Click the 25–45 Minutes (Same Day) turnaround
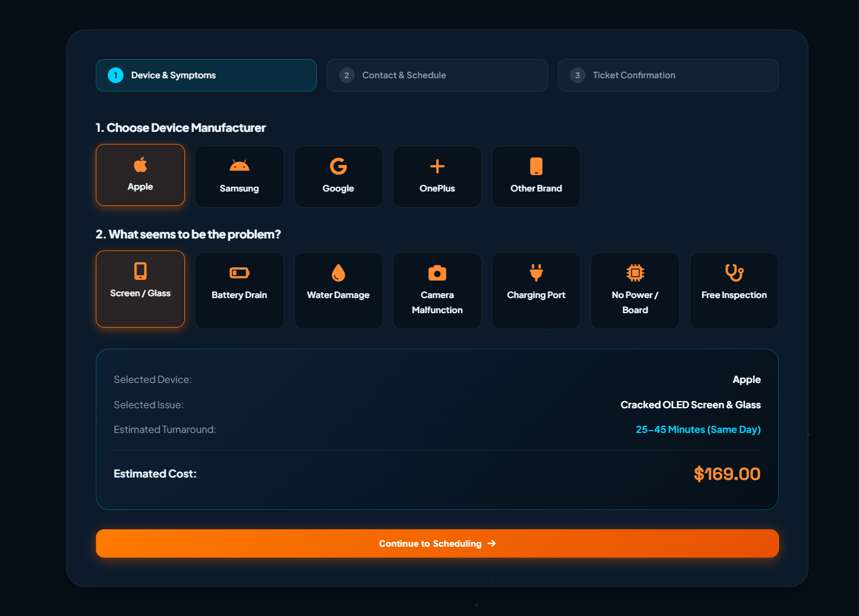This screenshot has width=859, height=616. point(698,429)
